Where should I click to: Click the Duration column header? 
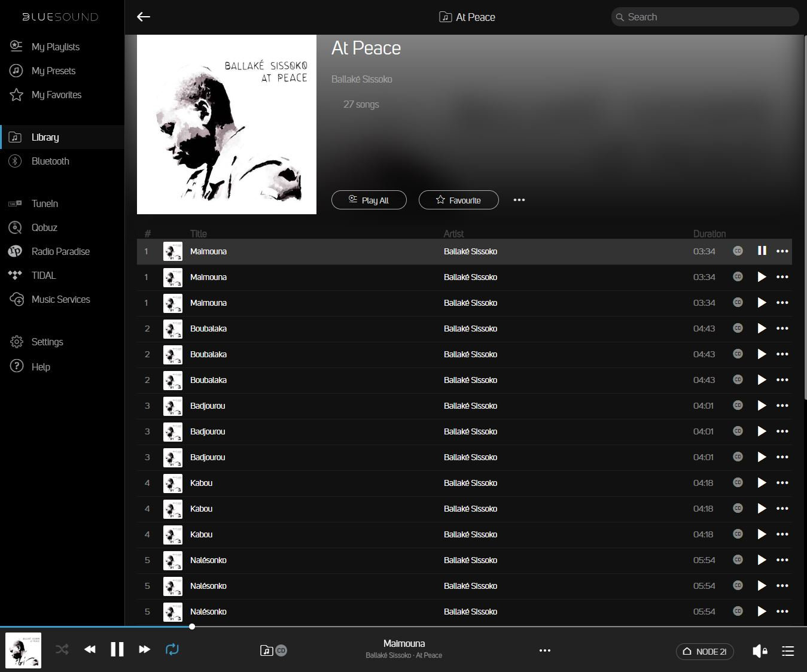point(709,233)
